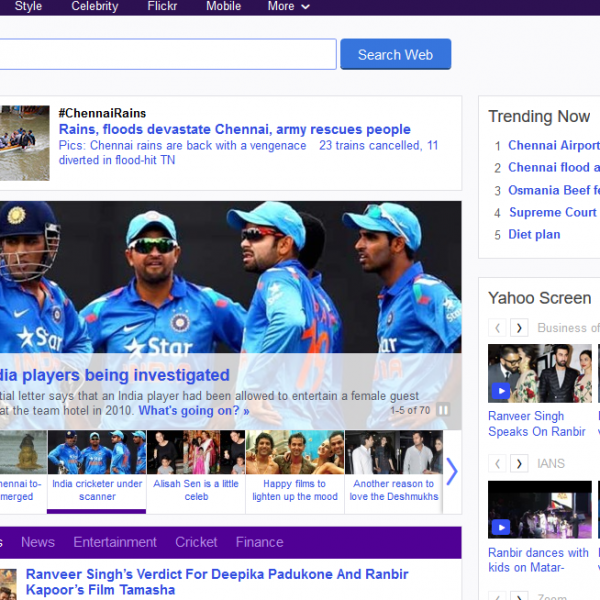This screenshot has width=600, height=600.
Task: Click next arrow in the IANS video row
Action: (519, 464)
